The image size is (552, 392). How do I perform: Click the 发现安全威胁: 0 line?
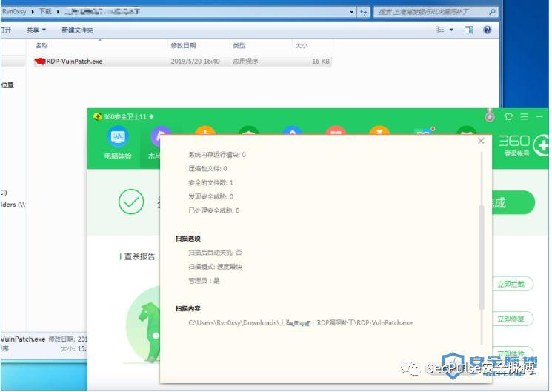pyautogui.click(x=210, y=196)
